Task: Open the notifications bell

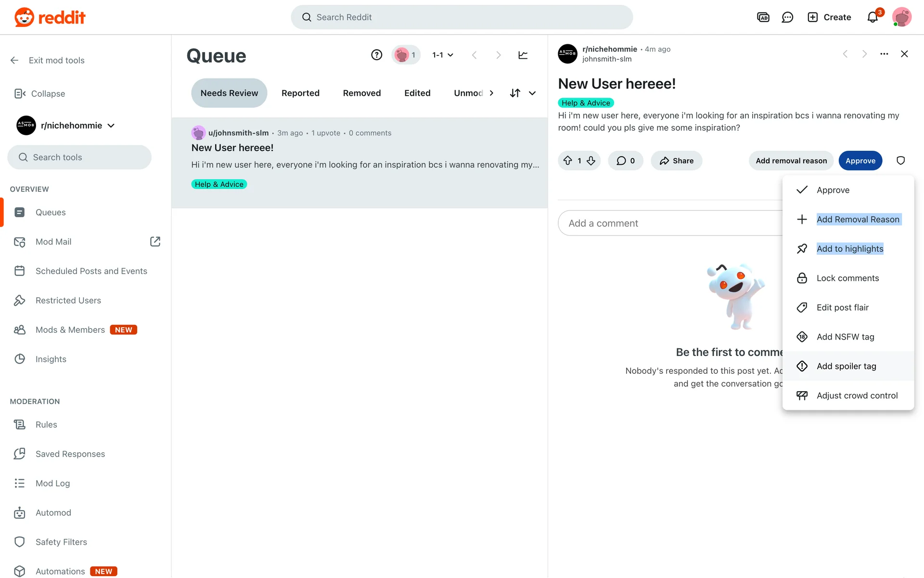Action: (x=873, y=17)
